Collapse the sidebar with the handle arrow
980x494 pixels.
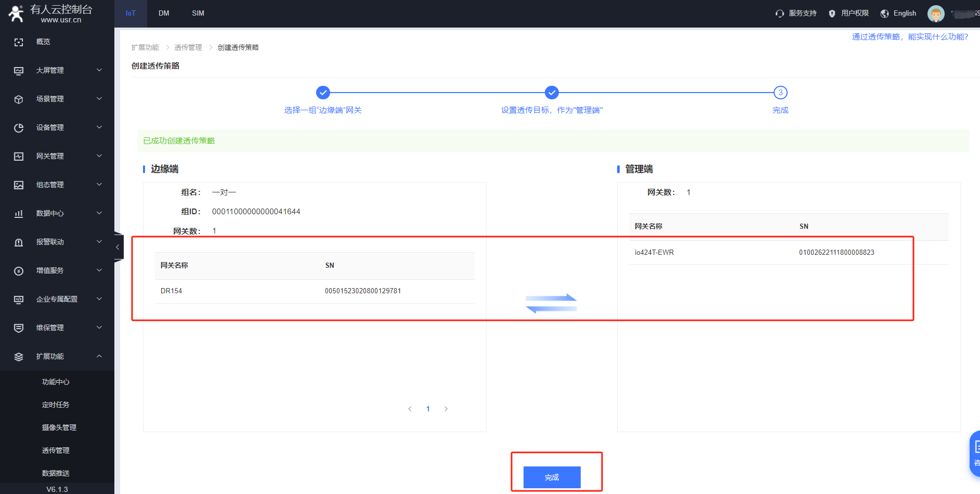[x=118, y=247]
